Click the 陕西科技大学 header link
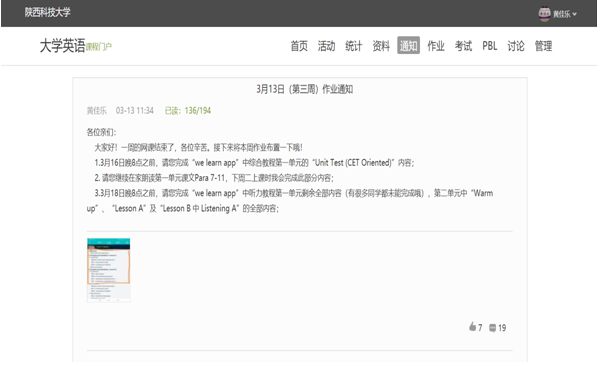 [48, 12]
